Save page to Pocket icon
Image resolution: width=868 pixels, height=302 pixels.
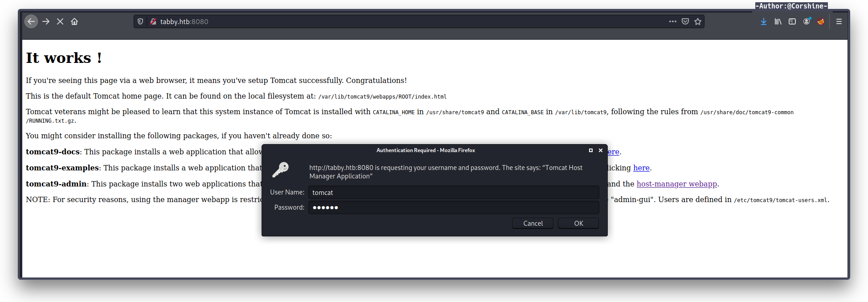pyautogui.click(x=685, y=21)
